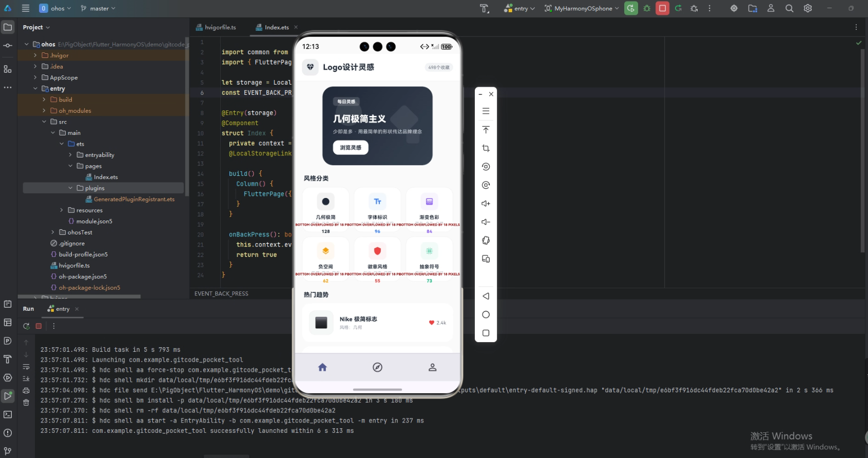This screenshot has height=458, width=868.
Task: Tap the home tab in the app's bottom bar
Action: (x=322, y=367)
